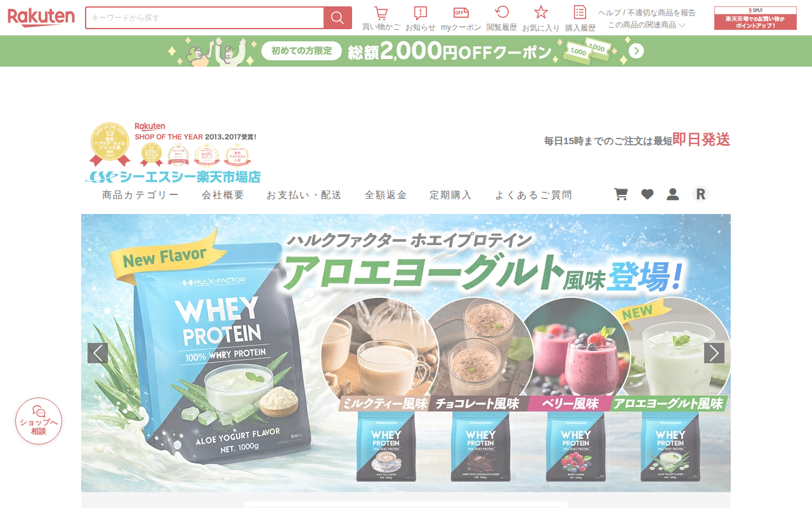The width and height of the screenshot is (812, 508).
Task: Select the 定期購入 menu item
Action: click(x=450, y=195)
